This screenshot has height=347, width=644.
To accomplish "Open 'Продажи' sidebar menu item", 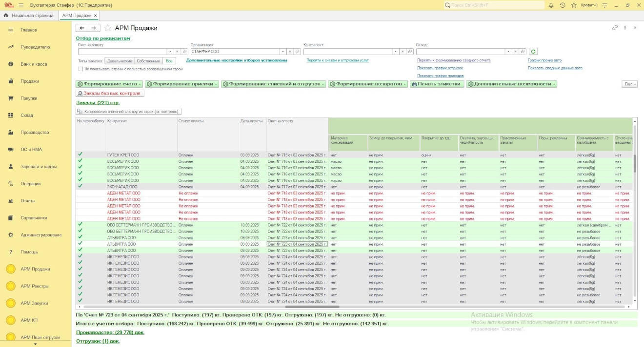I will (29, 81).
